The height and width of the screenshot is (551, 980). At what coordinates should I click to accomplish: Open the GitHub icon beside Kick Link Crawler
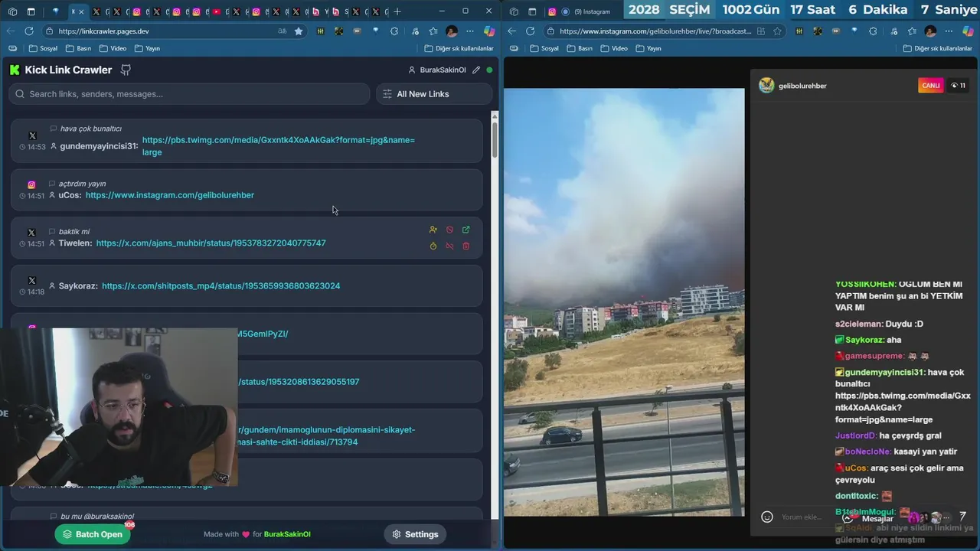click(126, 70)
